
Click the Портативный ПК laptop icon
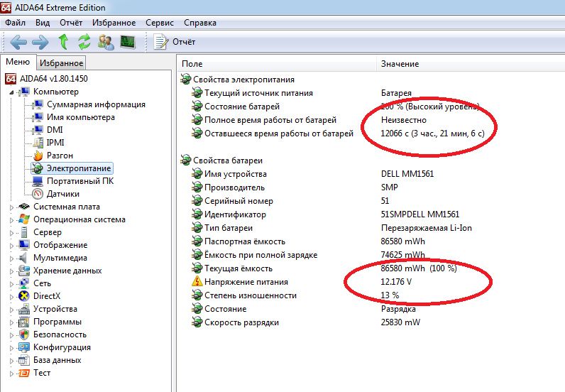click(38, 181)
